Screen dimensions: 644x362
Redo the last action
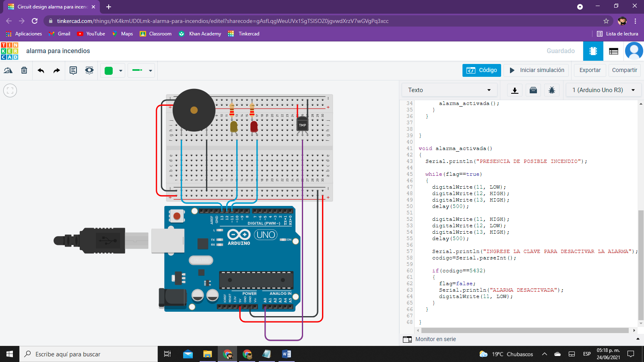57,70
